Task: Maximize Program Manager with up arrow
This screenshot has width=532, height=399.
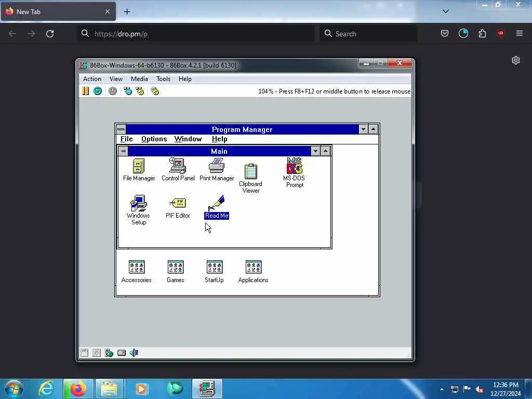Action: (x=373, y=129)
